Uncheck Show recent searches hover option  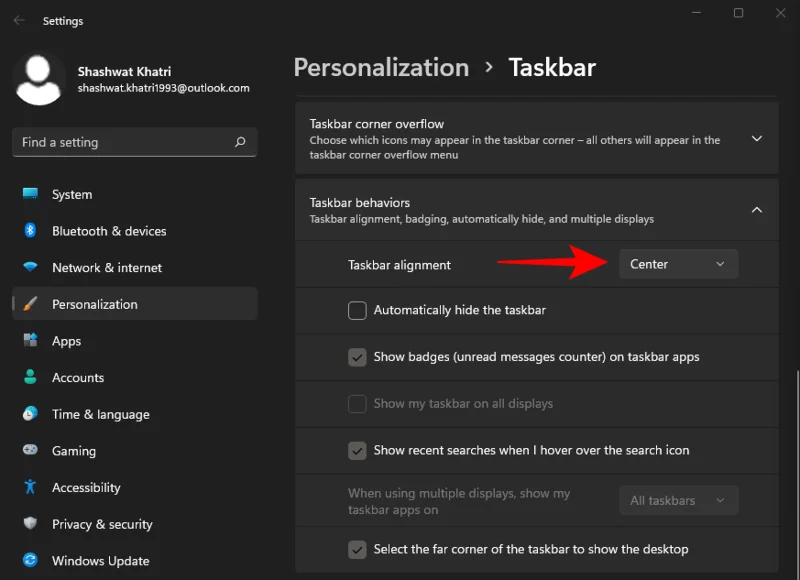(x=357, y=450)
